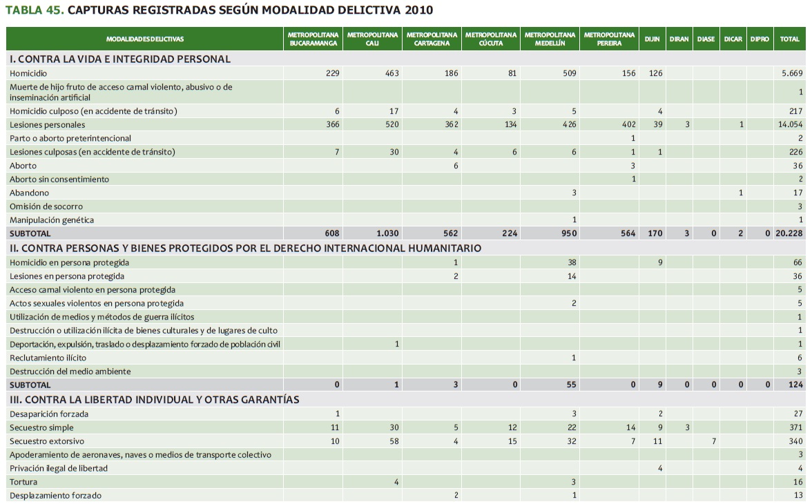812x504 pixels.
Task: Select the 'Desplazamiento forzado' row label
Action: click(55, 495)
